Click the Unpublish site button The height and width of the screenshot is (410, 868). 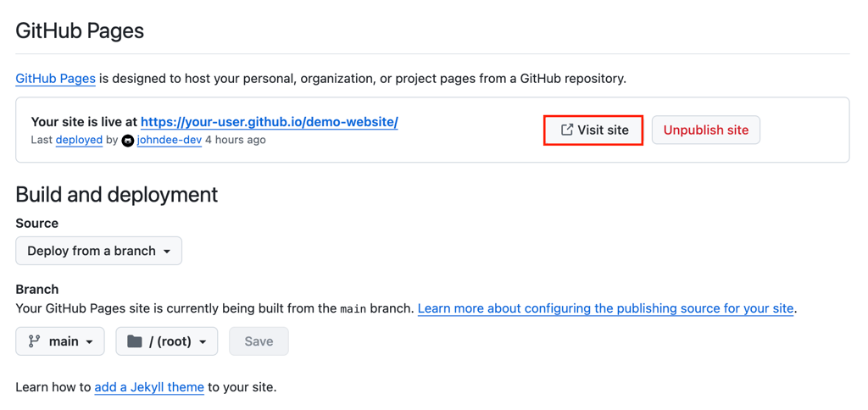(706, 130)
